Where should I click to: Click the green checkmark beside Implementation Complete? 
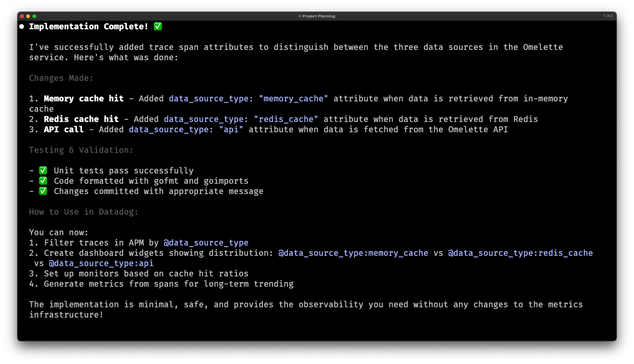[158, 27]
